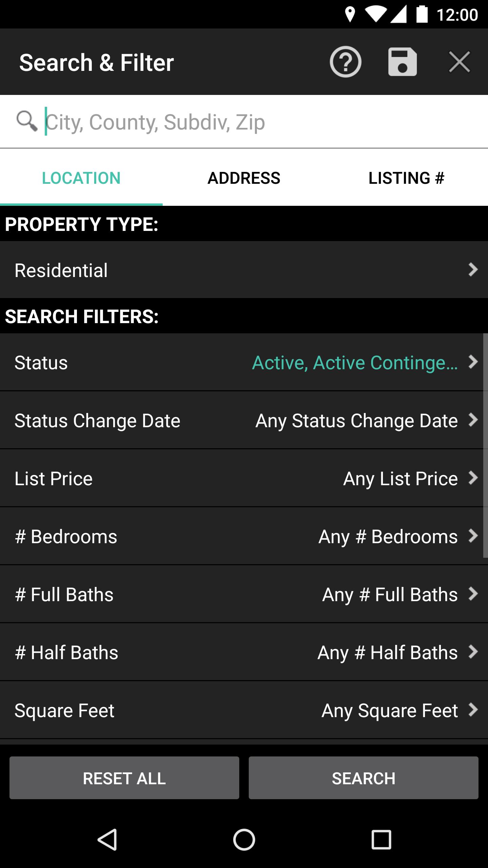This screenshot has width=488, height=868.
Task: Expand the Square Feet filter
Action: coord(244,710)
